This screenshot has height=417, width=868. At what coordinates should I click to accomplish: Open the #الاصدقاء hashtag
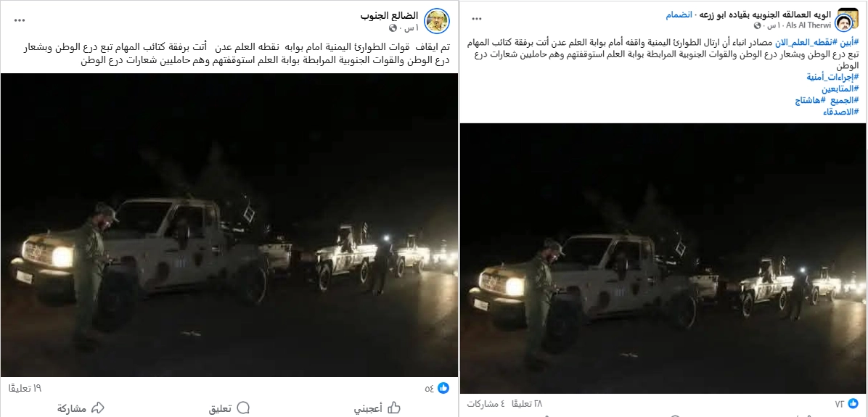[x=841, y=112]
